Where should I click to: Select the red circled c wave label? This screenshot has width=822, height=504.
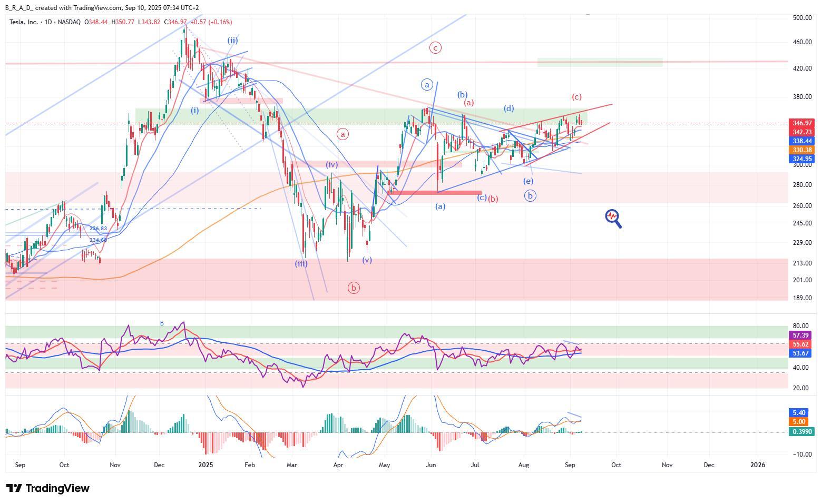click(435, 48)
